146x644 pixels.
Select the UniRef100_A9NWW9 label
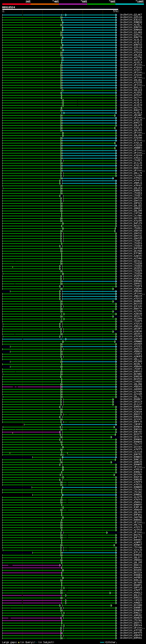(x=131, y=342)
